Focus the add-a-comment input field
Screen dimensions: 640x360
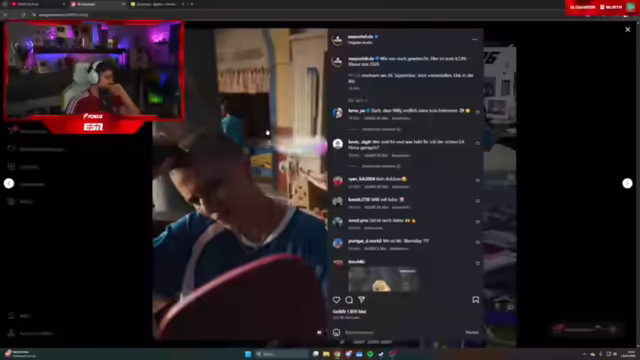(404, 332)
